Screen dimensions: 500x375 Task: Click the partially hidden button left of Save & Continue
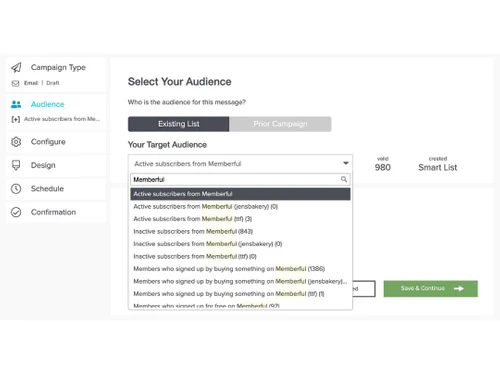(x=364, y=289)
